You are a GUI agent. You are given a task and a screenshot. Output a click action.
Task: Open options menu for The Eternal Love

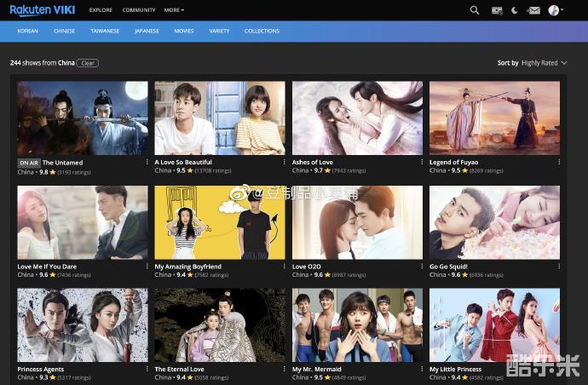click(285, 369)
